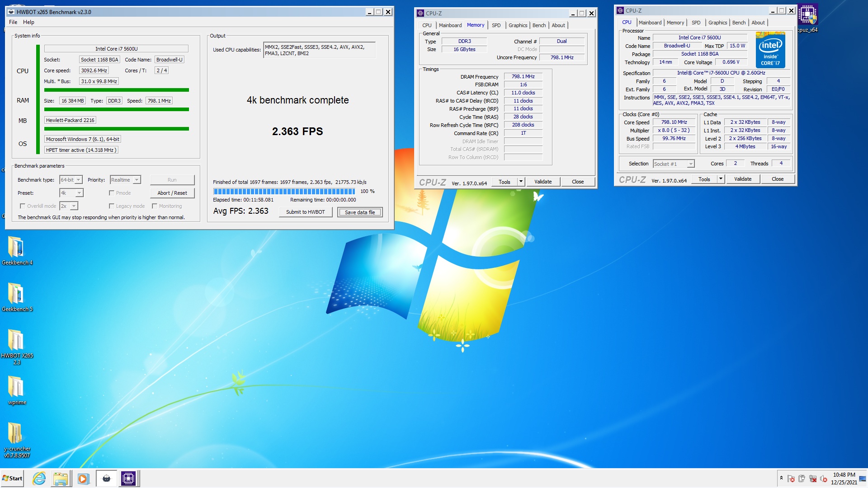This screenshot has width=868, height=488.
Task: Open the Help menu in HWBOT
Action: pyautogui.click(x=28, y=22)
